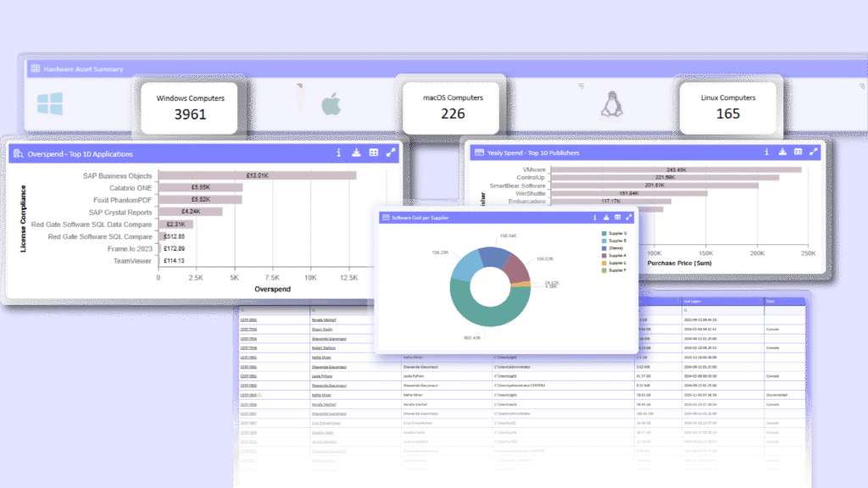The height and width of the screenshot is (488, 868).
Task: Click the large green 650.43K donut segment
Action: [489, 315]
